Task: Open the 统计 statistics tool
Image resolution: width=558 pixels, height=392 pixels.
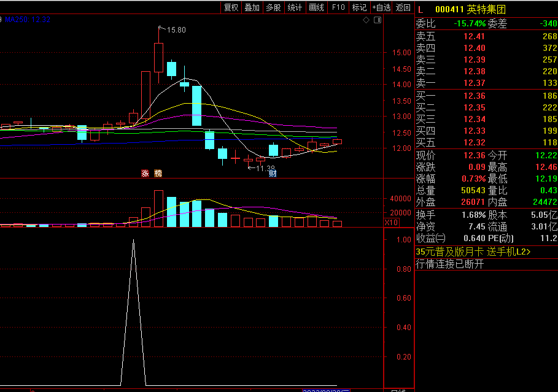Action: 295,7
